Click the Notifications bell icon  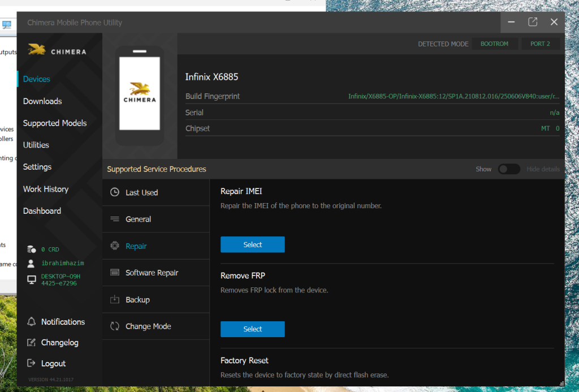point(32,321)
